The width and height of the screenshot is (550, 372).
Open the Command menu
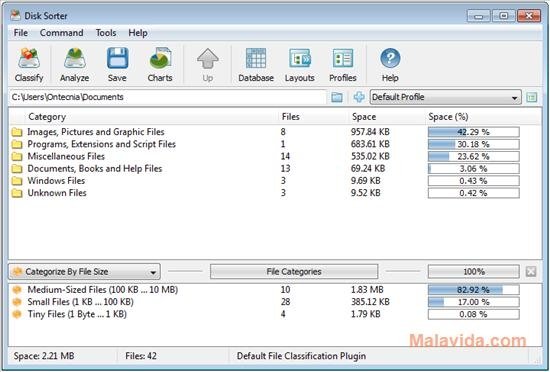point(62,33)
